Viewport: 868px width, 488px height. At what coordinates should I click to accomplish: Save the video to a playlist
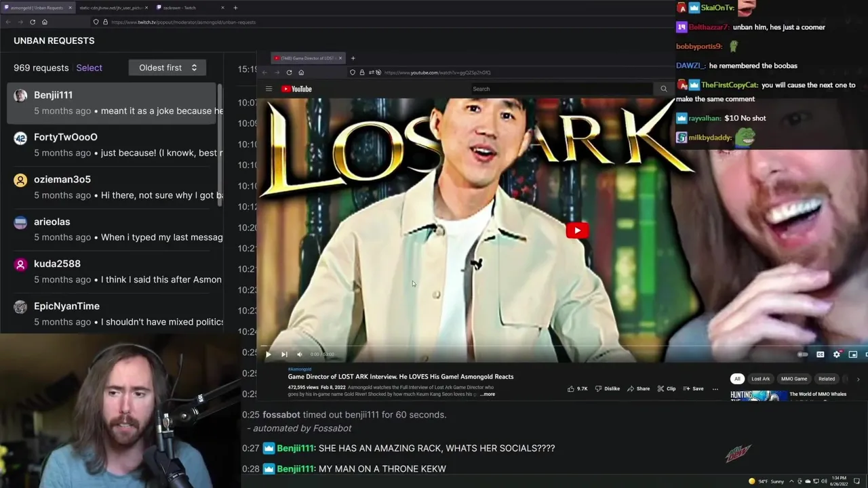coord(693,389)
